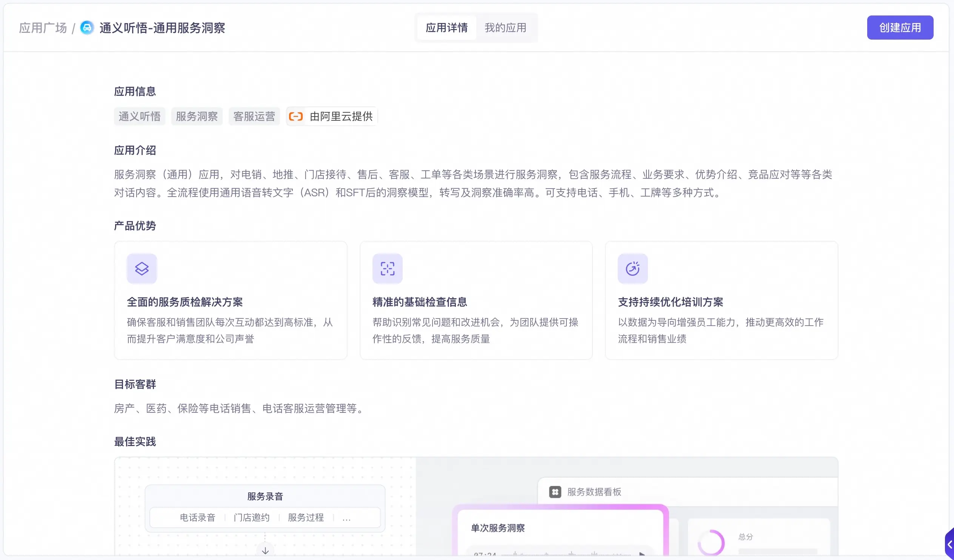Click the 应用信息 heading
Image resolution: width=954 pixels, height=560 pixels.
[x=135, y=91]
